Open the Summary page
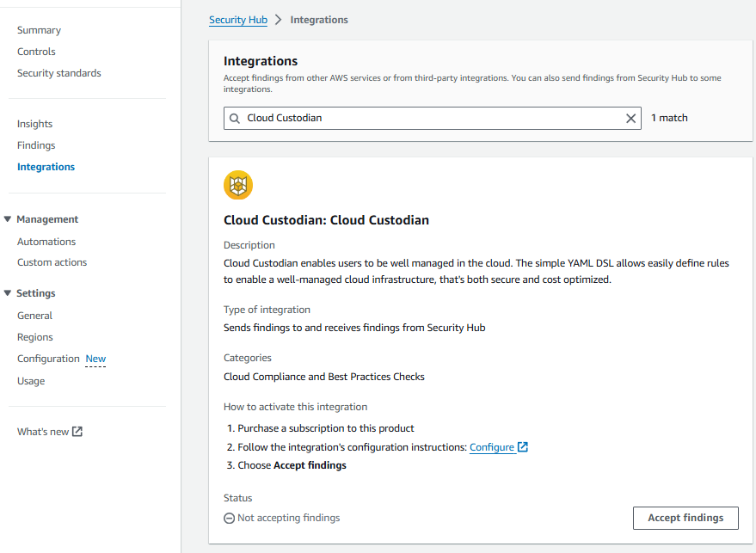Viewport: 756px width, 553px height. point(39,30)
